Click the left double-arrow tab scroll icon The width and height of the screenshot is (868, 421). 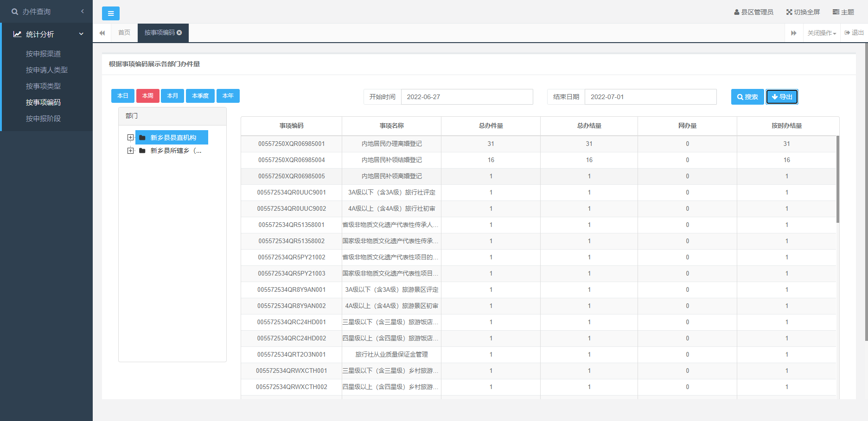point(102,33)
